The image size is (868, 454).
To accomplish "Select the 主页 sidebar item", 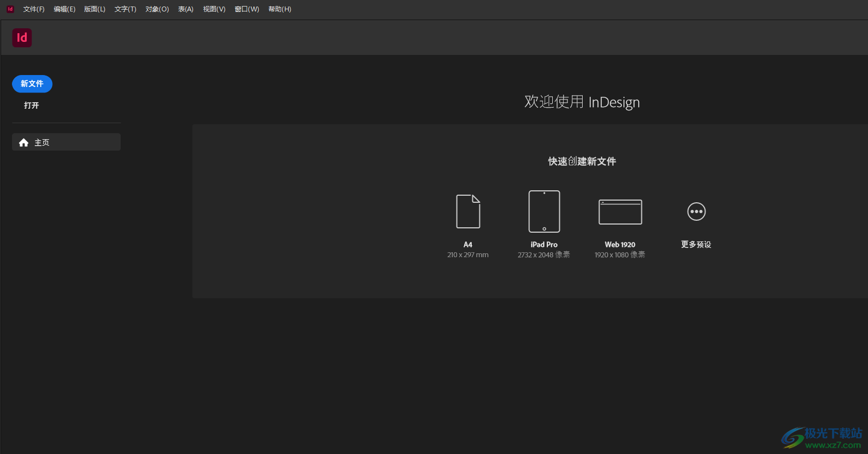I will tap(66, 142).
